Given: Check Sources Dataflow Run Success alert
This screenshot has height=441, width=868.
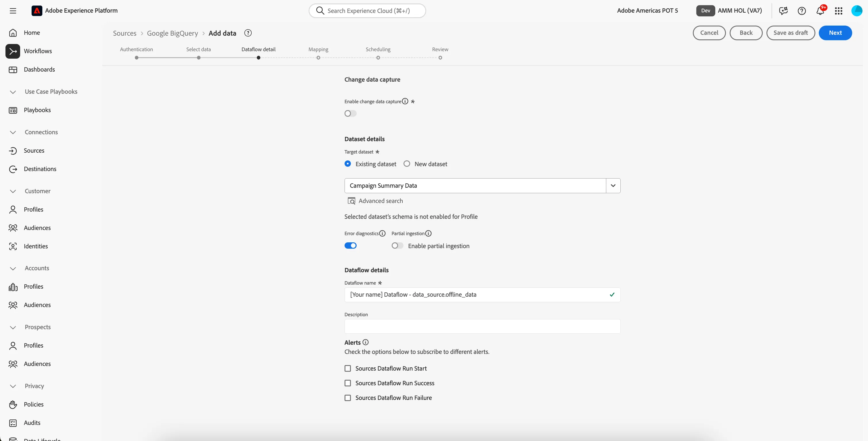Looking at the screenshot, I should pos(348,384).
